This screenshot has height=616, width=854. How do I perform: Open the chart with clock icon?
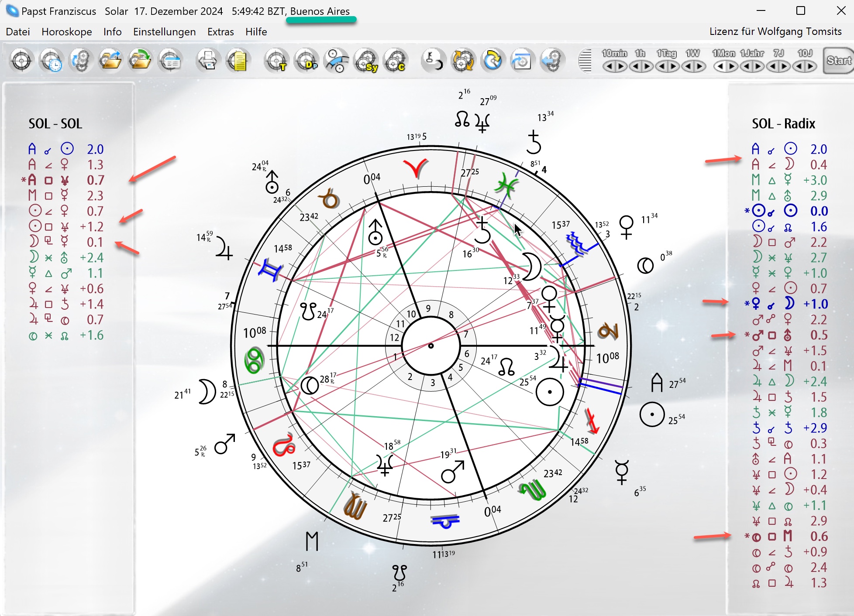click(x=52, y=60)
